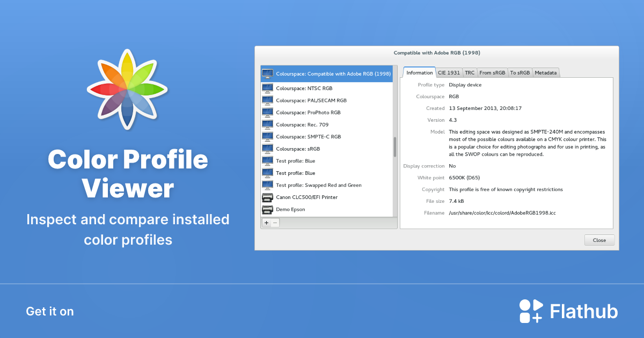View the TRC tab
644x338 pixels.
pos(470,72)
